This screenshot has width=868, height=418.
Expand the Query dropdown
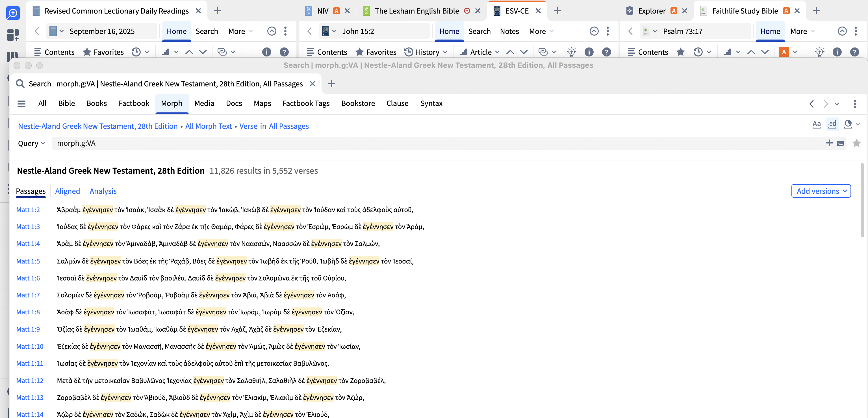[31, 143]
